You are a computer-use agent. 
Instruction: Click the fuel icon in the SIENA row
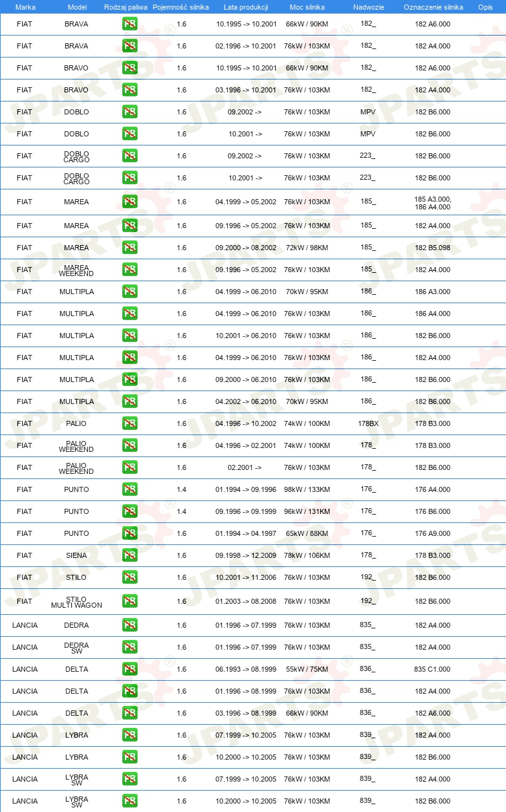pos(129,555)
